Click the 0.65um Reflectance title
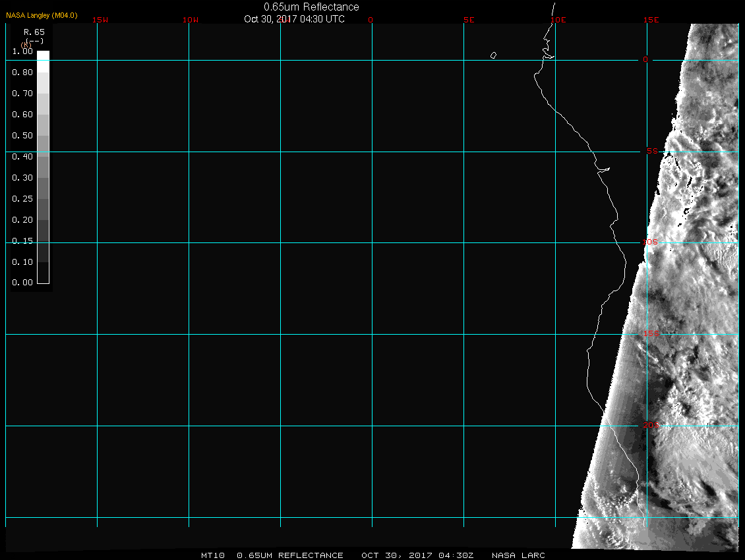Screen dimensions: 745x560 tap(311, 7)
